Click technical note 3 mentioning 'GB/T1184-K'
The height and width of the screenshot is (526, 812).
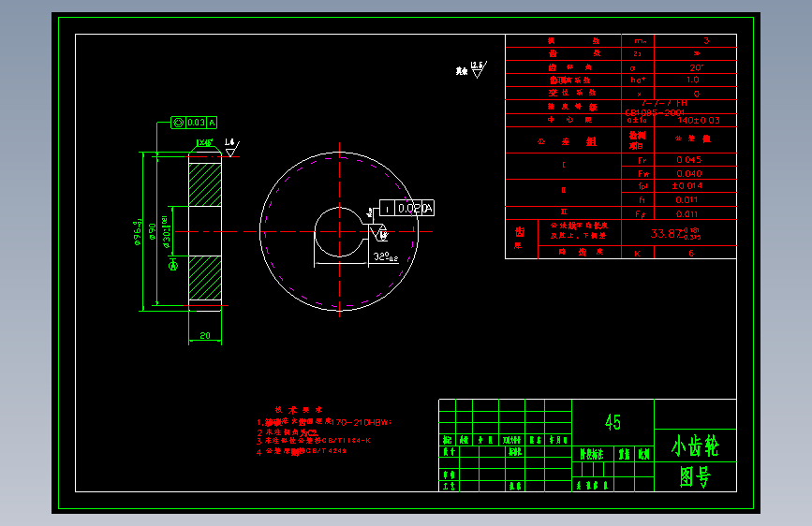[314, 441]
